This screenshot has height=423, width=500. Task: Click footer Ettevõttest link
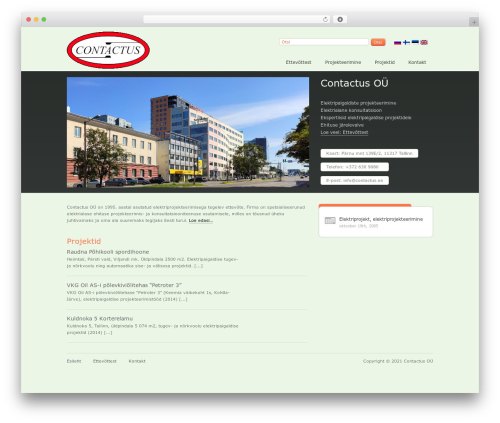(x=105, y=361)
